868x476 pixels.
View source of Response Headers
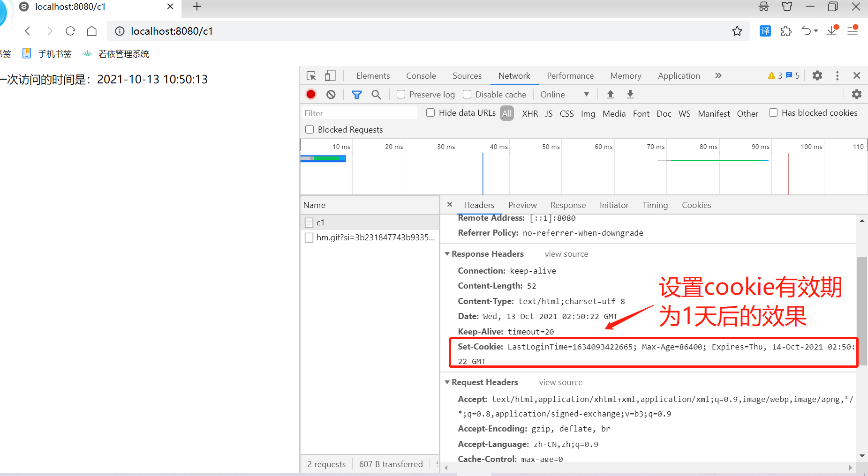coord(566,254)
